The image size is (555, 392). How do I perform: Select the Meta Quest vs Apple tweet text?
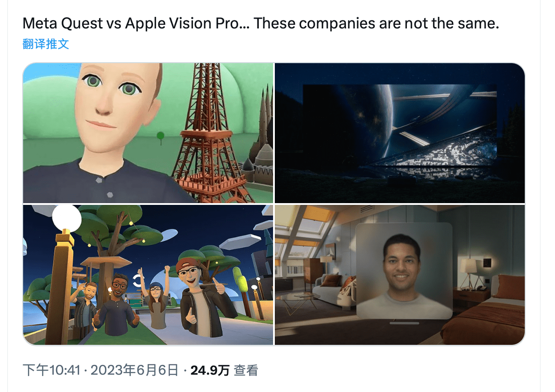[x=261, y=24]
